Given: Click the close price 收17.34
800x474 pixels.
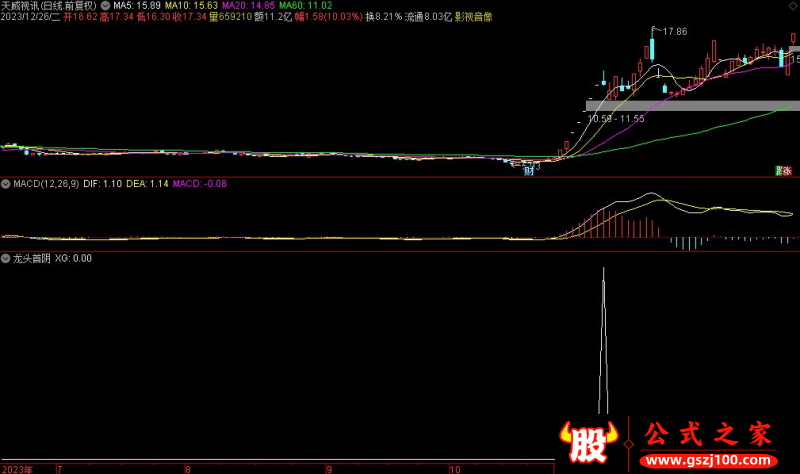Looking at the screenshot, I should pyautogui.click(x=189, y=17).
